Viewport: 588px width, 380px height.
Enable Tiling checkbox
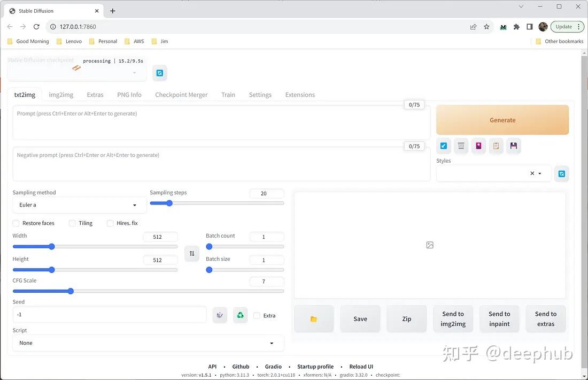coord(72,223)
